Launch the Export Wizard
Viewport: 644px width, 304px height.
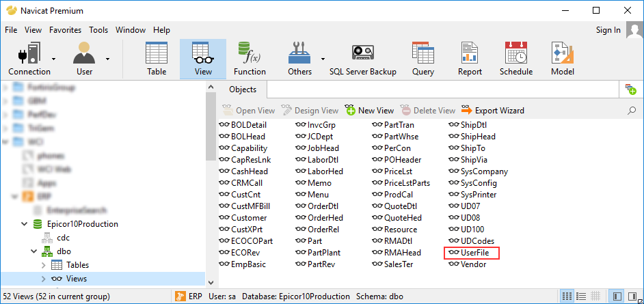(x=493, y=111)
